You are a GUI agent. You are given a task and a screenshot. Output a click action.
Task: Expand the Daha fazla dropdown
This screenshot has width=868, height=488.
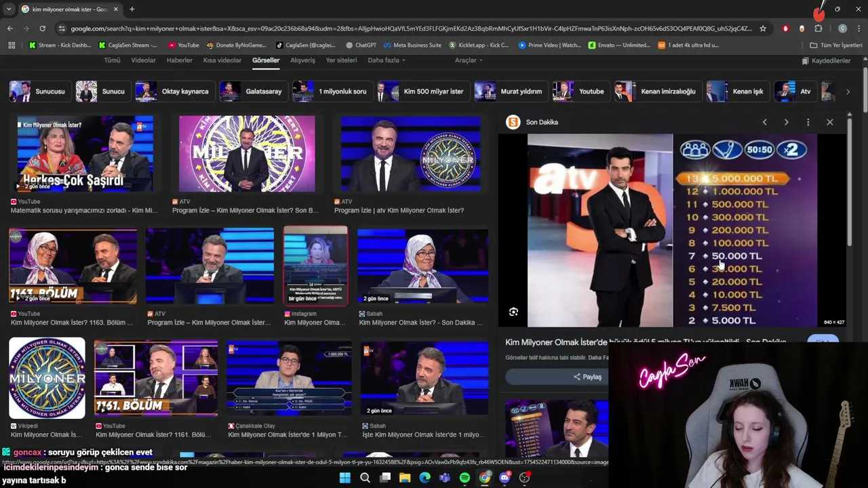tap(387, 60)
